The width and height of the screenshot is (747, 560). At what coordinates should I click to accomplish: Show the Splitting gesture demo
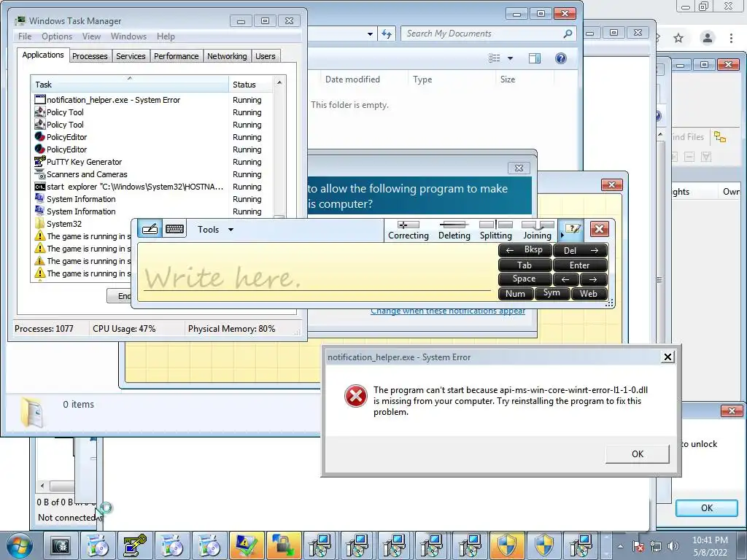coord(495,230)
